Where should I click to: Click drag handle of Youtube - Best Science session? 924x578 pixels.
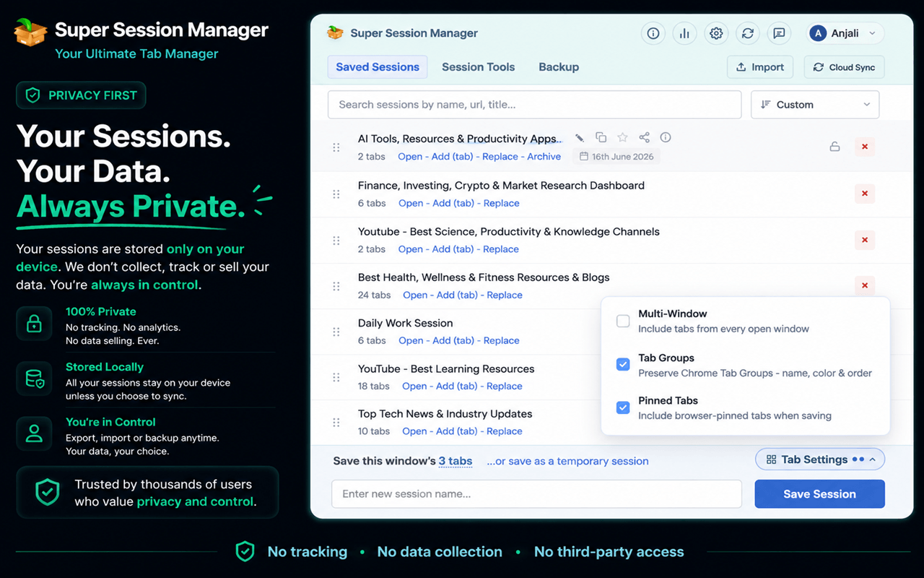point(336,241)
